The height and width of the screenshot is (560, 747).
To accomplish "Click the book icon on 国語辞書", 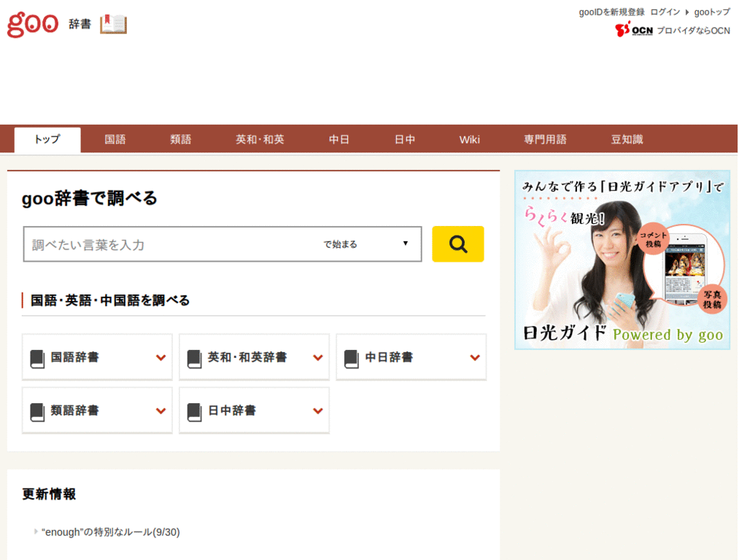I will click(x=36, y=357).
